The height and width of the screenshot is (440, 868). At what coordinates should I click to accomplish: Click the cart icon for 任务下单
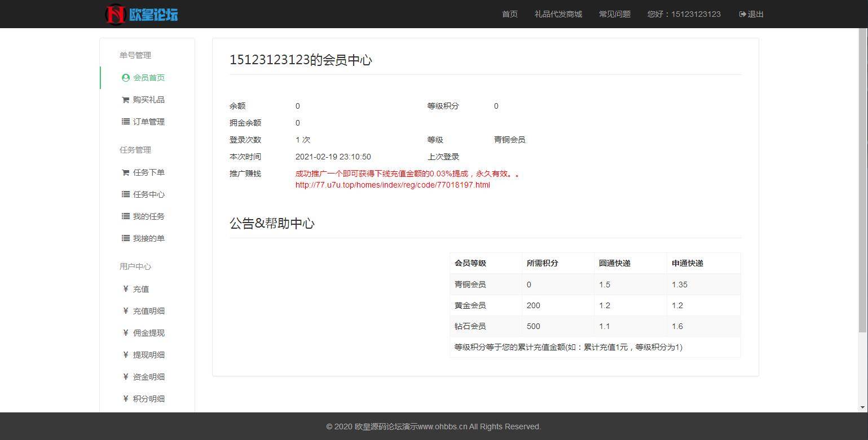click(x=125, y=172)
